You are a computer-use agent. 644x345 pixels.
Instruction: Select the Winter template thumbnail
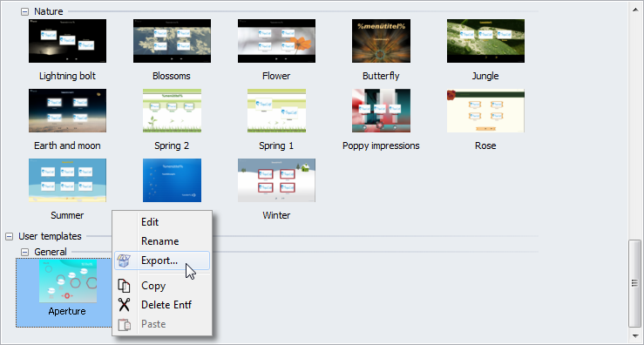click(276, 180)
